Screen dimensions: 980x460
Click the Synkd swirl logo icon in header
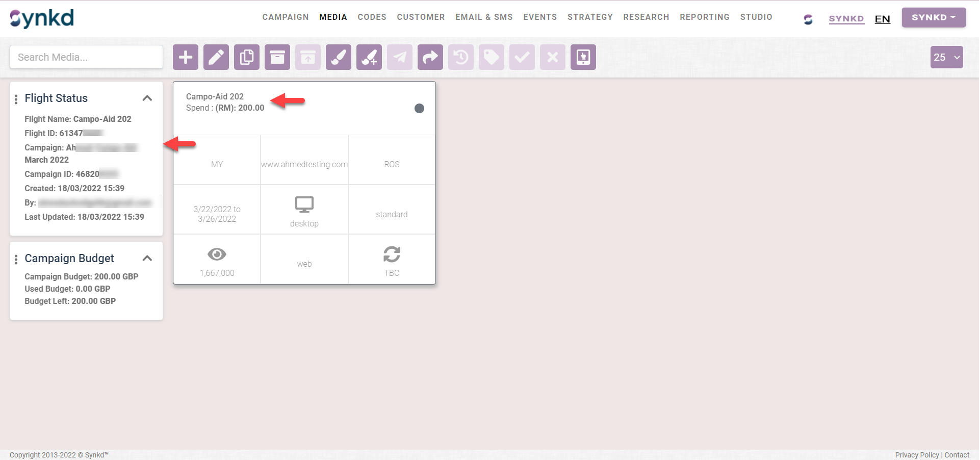808,19
